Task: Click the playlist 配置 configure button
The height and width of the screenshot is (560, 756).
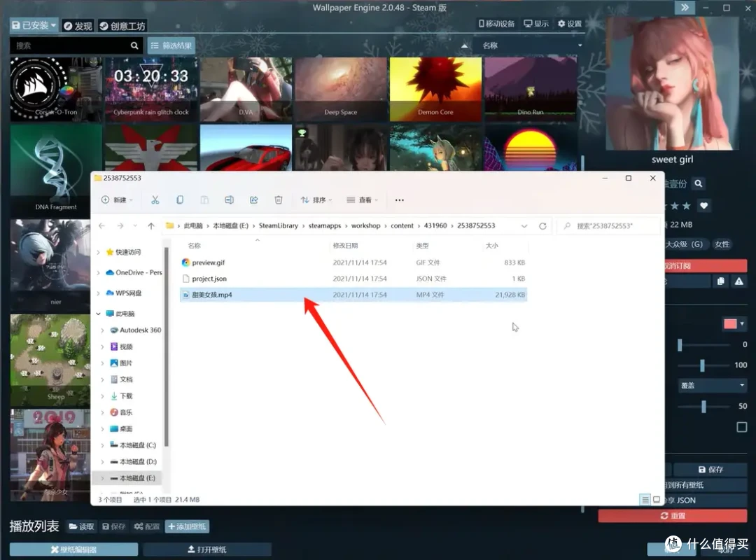Action: point(147,526)
